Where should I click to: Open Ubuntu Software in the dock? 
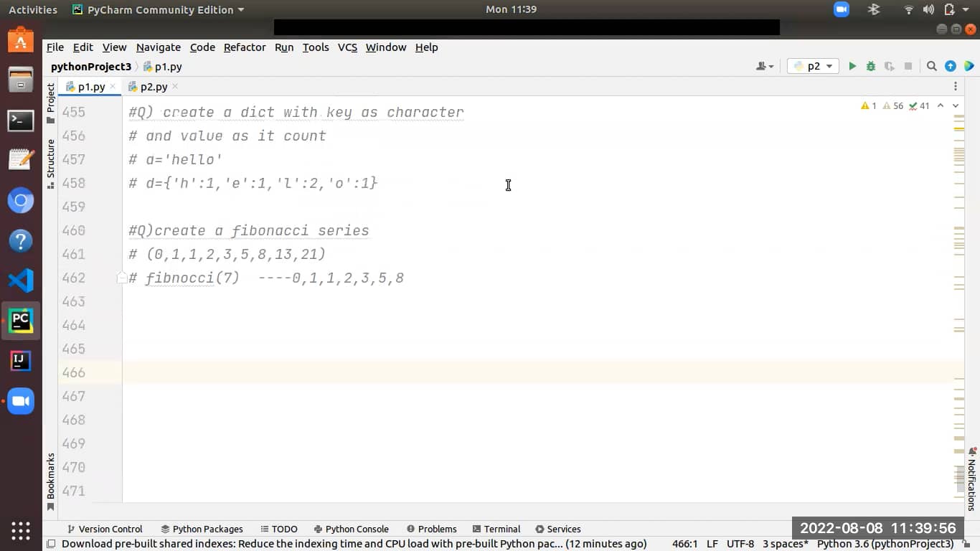[21, 40]
